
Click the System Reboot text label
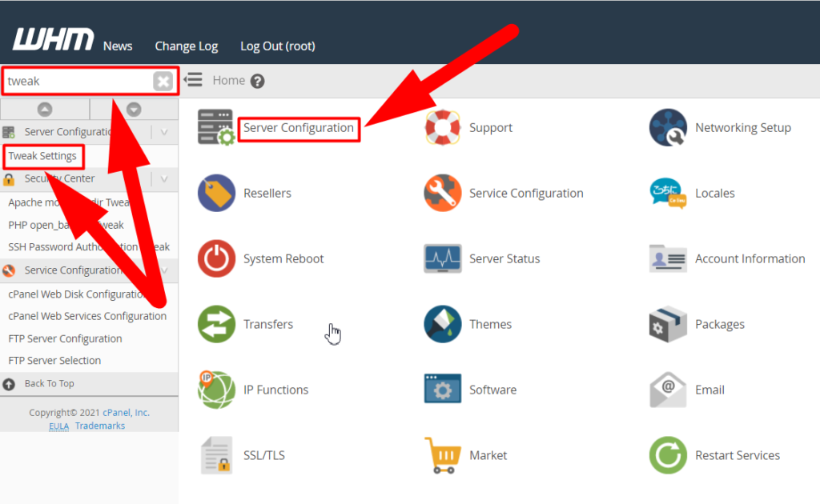[x=283, y=258]
